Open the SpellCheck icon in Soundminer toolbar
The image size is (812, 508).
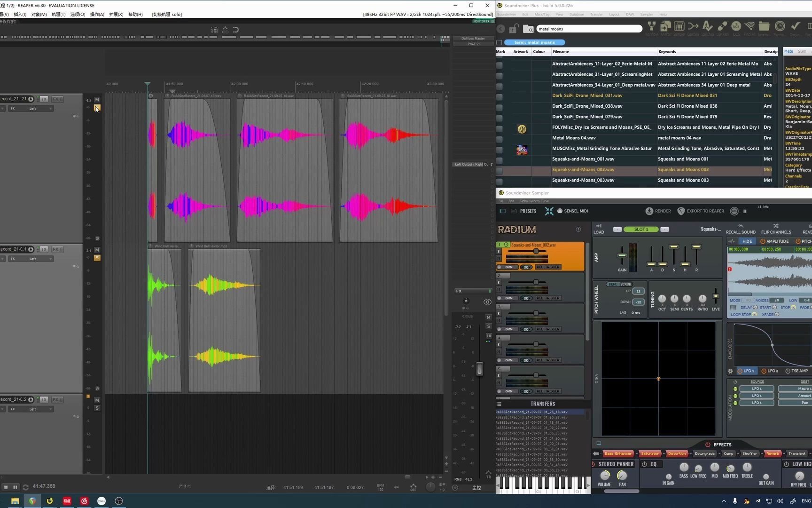707,26
